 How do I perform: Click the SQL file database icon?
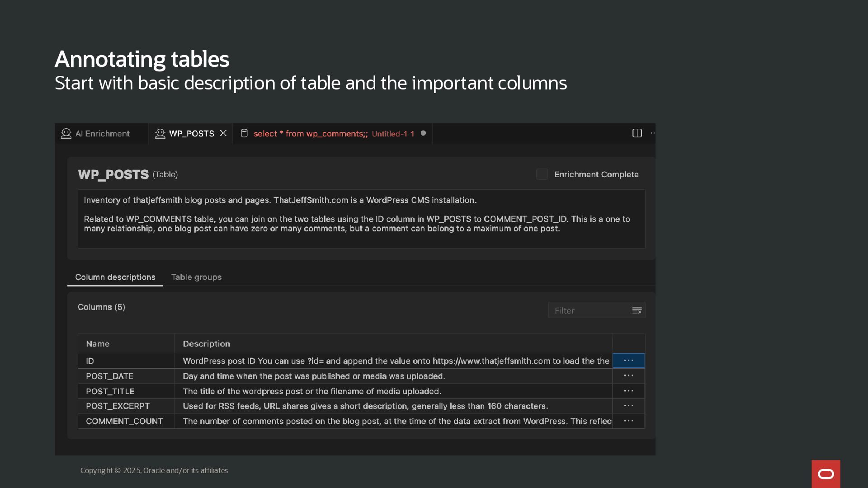244,133
